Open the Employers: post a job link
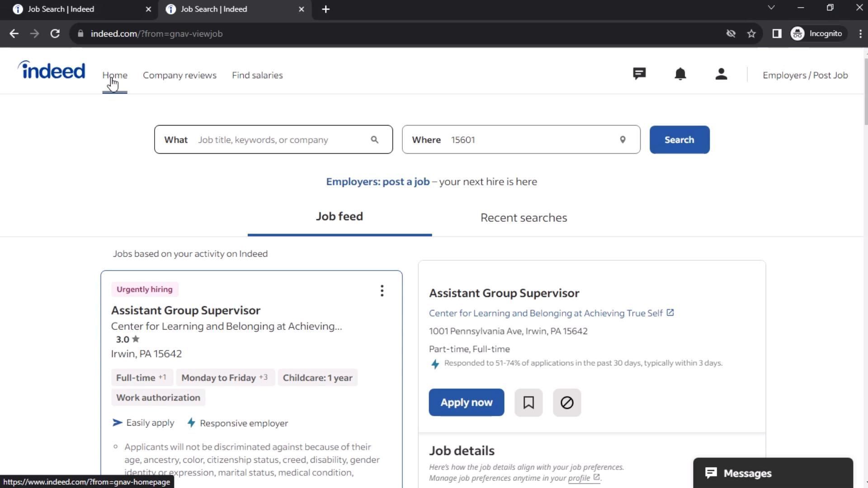868x488 pixels. 377,182
